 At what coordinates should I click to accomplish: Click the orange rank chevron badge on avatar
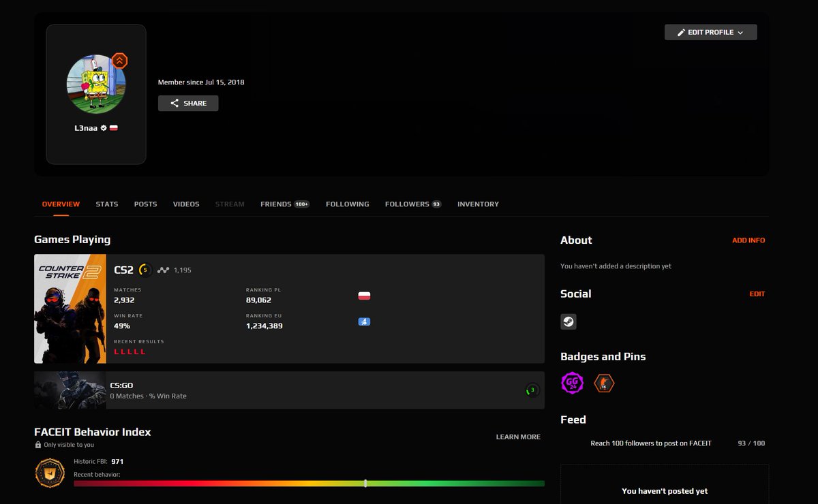[x=119, y=61]
